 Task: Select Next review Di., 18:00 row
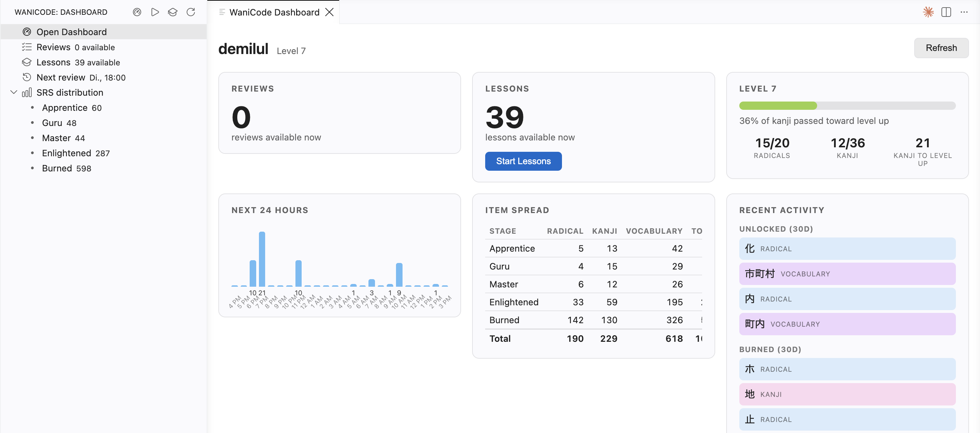click(x=104, y=77)
